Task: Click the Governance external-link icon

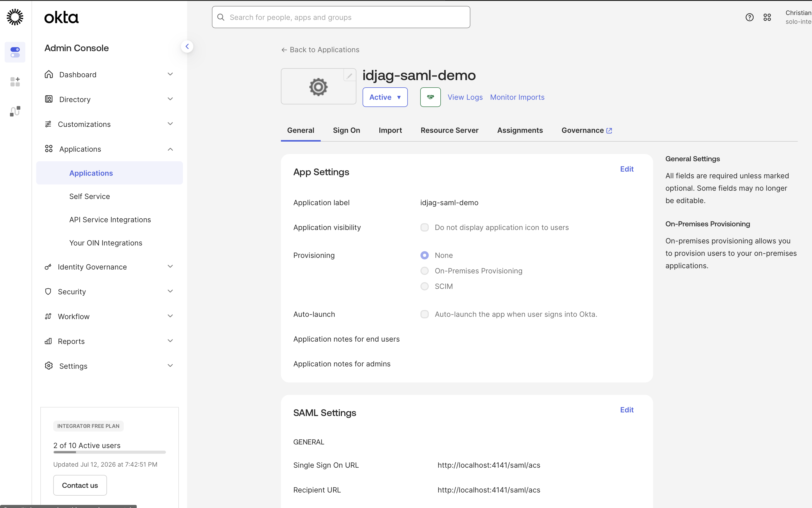Action: 609,130
